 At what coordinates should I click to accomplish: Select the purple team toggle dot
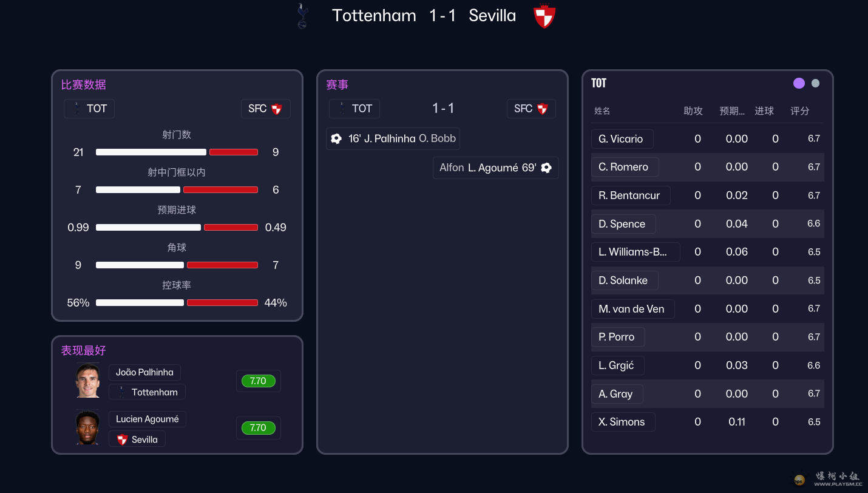(799, 83)
